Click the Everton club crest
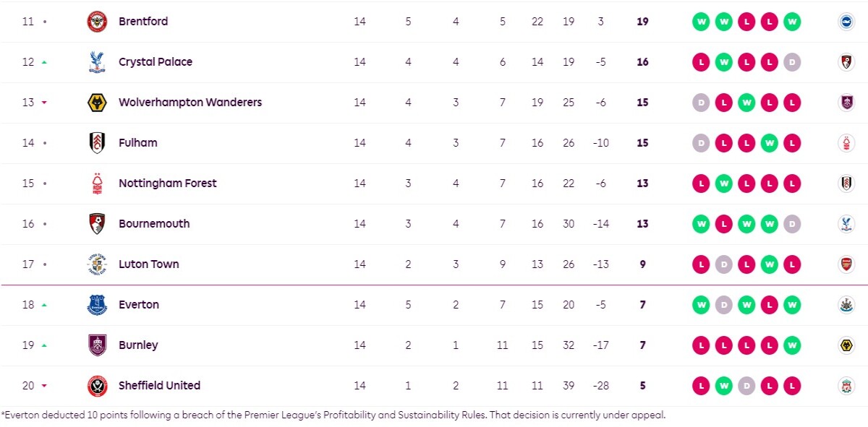Viewport: 868px width, 427px height. [97, 305]
